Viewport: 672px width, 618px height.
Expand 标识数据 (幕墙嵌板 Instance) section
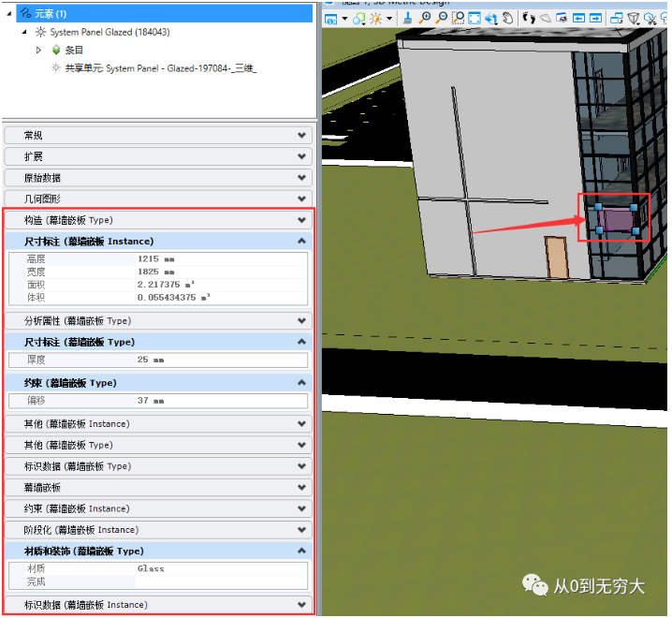point(158,605)
